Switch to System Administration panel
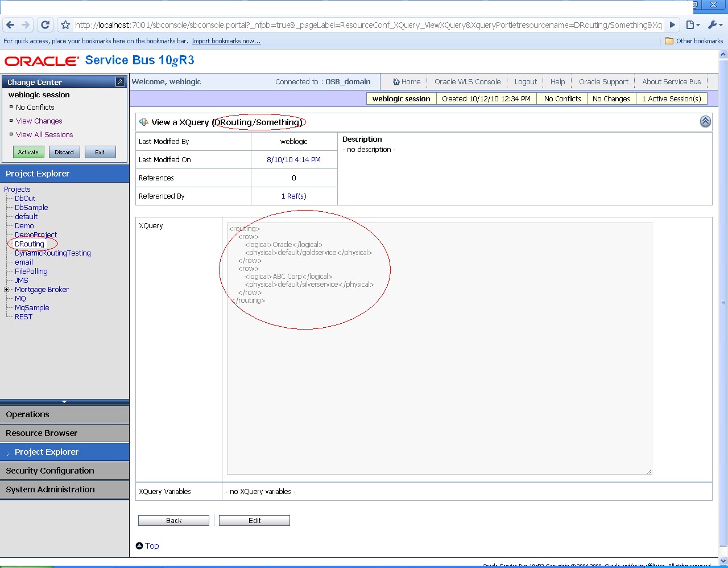728x568 pixels. (x=64, y=489)
